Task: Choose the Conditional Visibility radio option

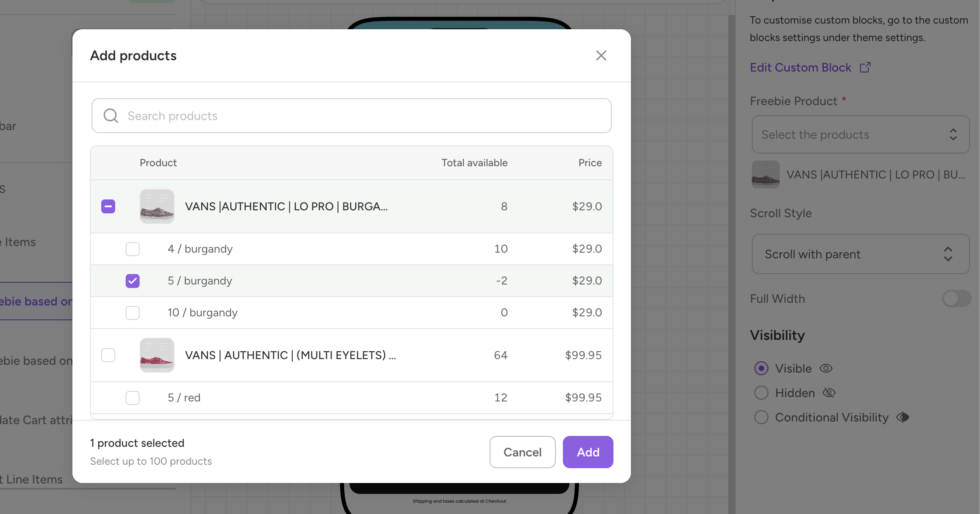Action: coord(761,417)
